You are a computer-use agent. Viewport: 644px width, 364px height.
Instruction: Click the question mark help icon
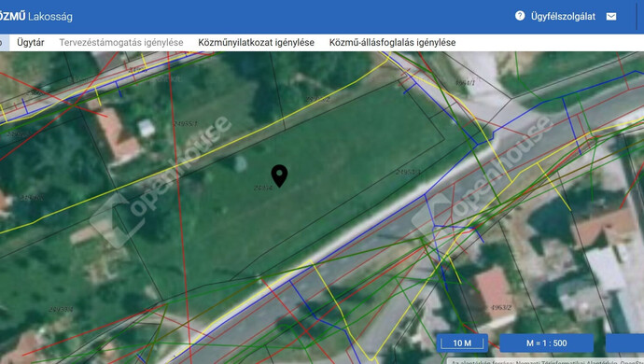[520, 16]
